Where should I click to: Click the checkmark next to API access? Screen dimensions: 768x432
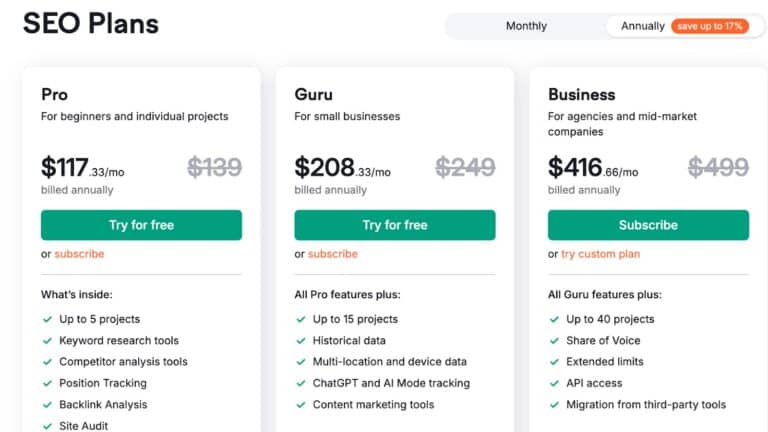554,383
